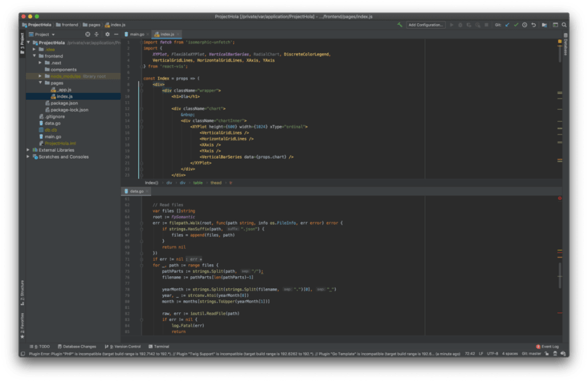This screenshot has width=588, height=382.
Task: Open _app.js in project tree
Action: pos(61,90)
